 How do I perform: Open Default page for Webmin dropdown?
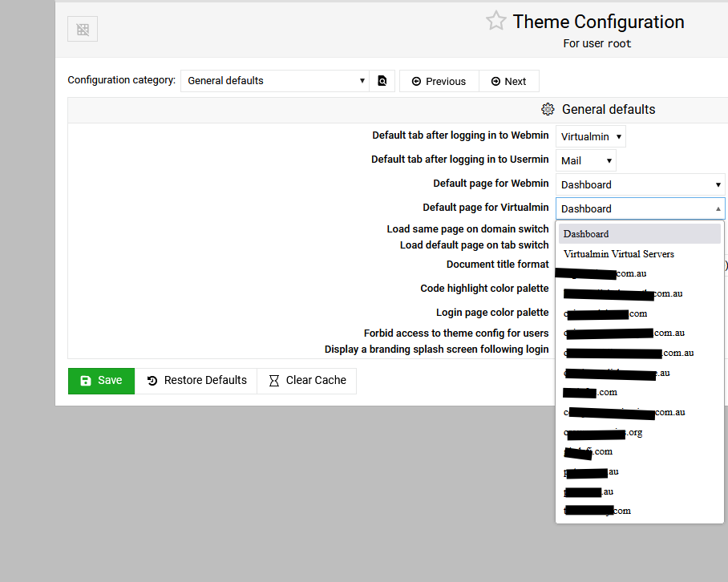(x=641, y=184)
